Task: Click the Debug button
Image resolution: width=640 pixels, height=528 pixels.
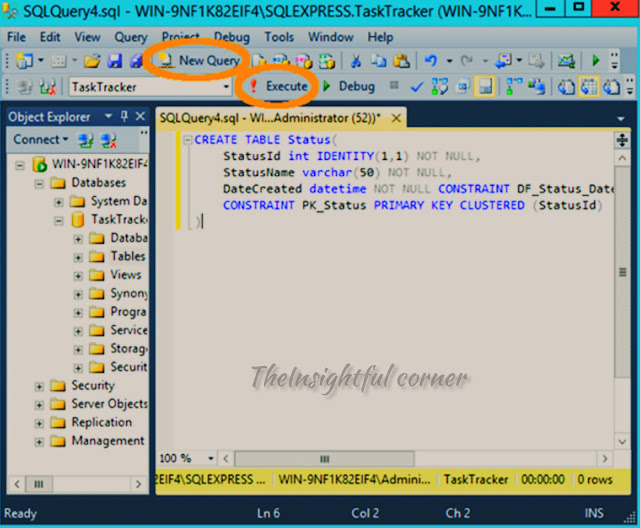Action: pos(349,86)
